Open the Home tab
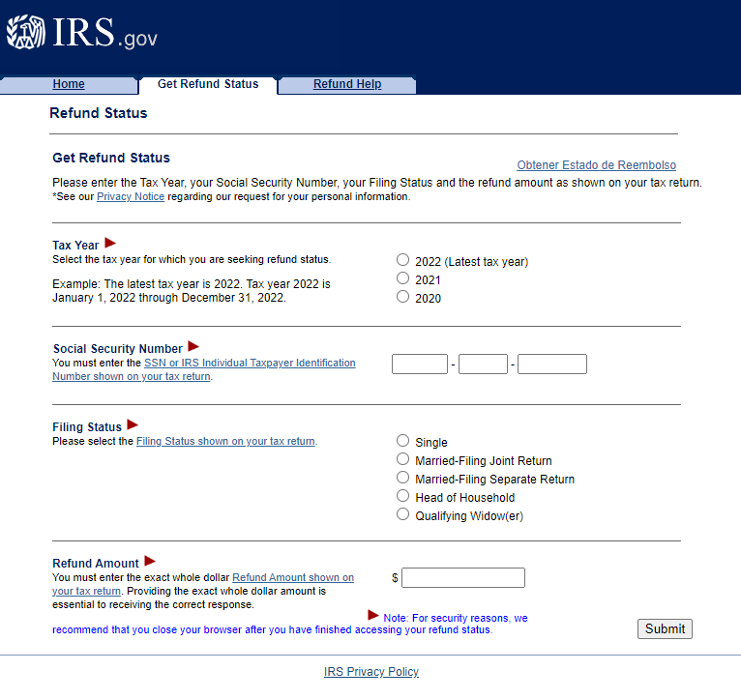Image resolution: width=741 pixels, height=700 pixels. tap(69, 84)
